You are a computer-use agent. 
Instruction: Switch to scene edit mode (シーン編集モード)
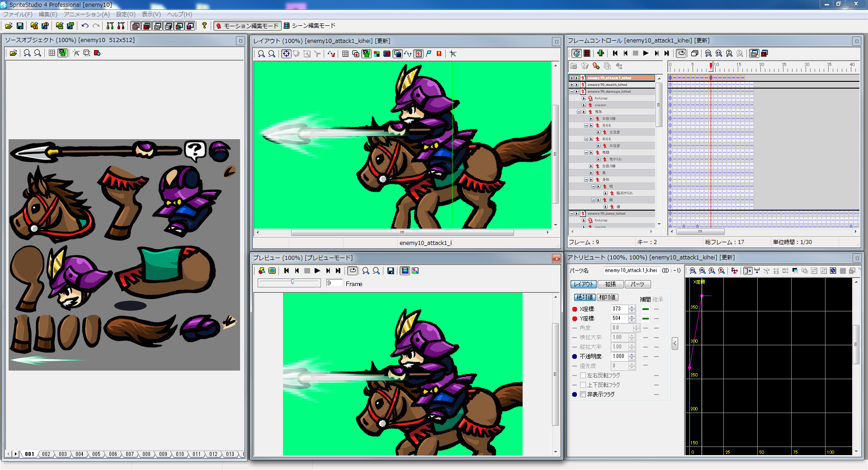310,26
